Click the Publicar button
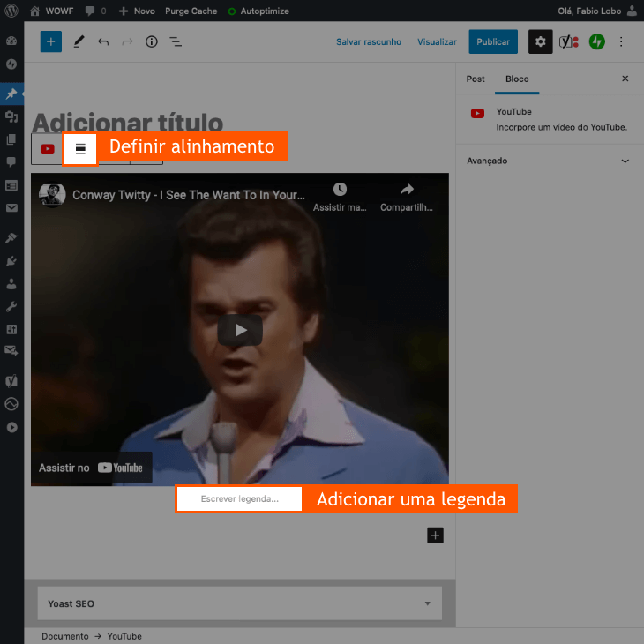 tap(493, 41)
